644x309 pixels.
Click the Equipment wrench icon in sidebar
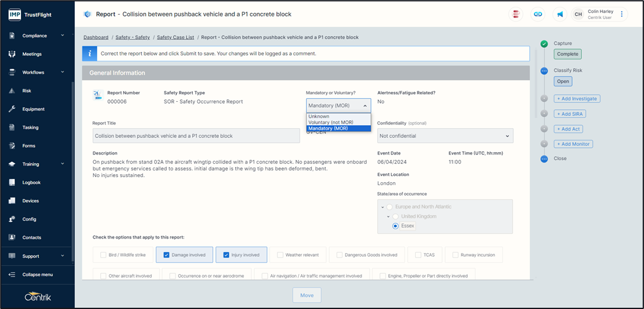click(x=12, y=109)
